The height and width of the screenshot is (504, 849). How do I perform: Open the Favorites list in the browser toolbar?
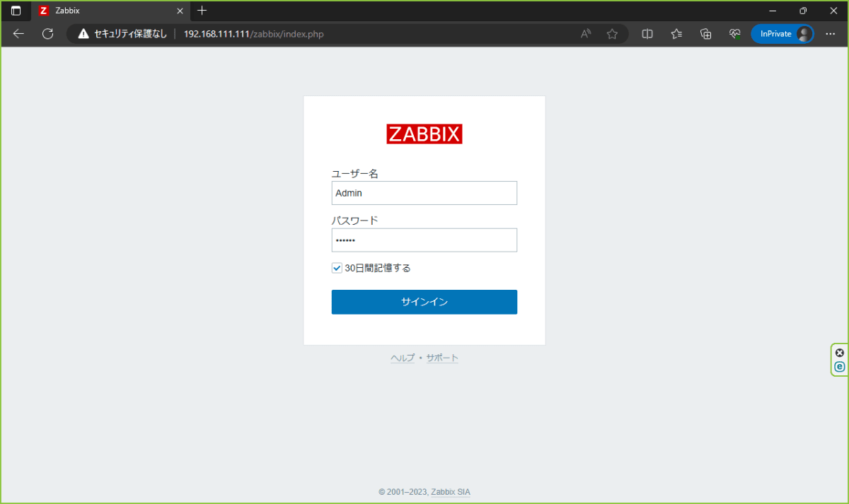pos(676,33)
